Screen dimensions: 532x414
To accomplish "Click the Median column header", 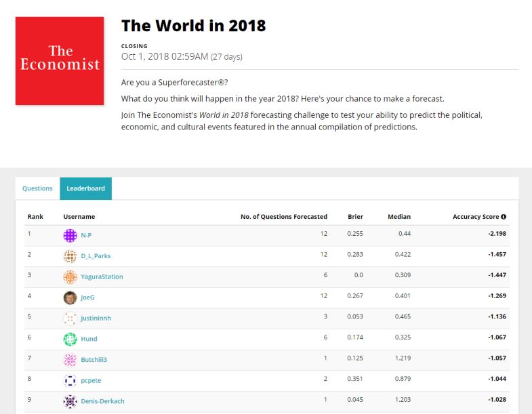I will coord(399,217).
